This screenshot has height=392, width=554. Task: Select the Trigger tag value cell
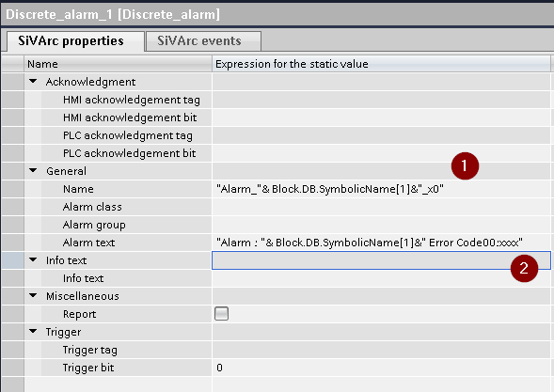coord(381,350)
